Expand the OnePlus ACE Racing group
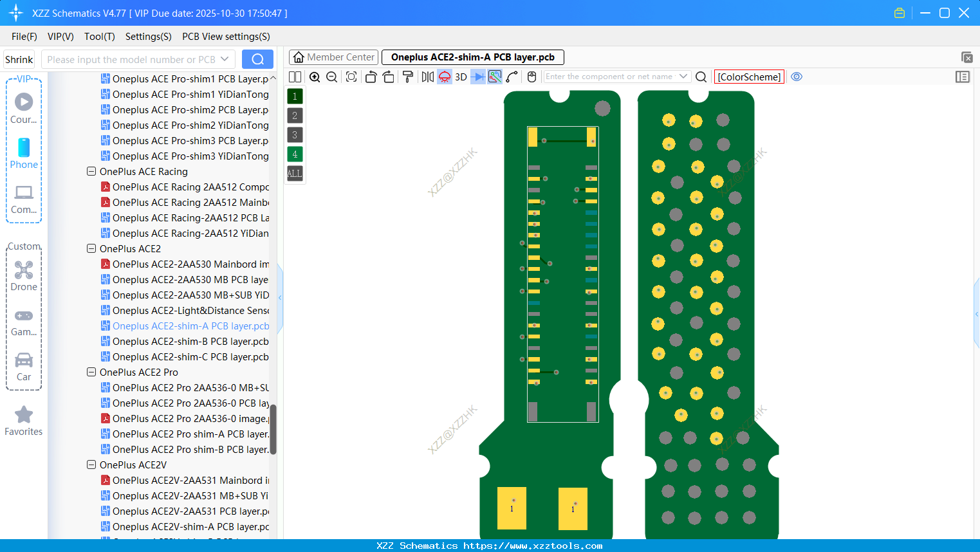Viewport: 980px width, 552px height. tap(91, 171)
